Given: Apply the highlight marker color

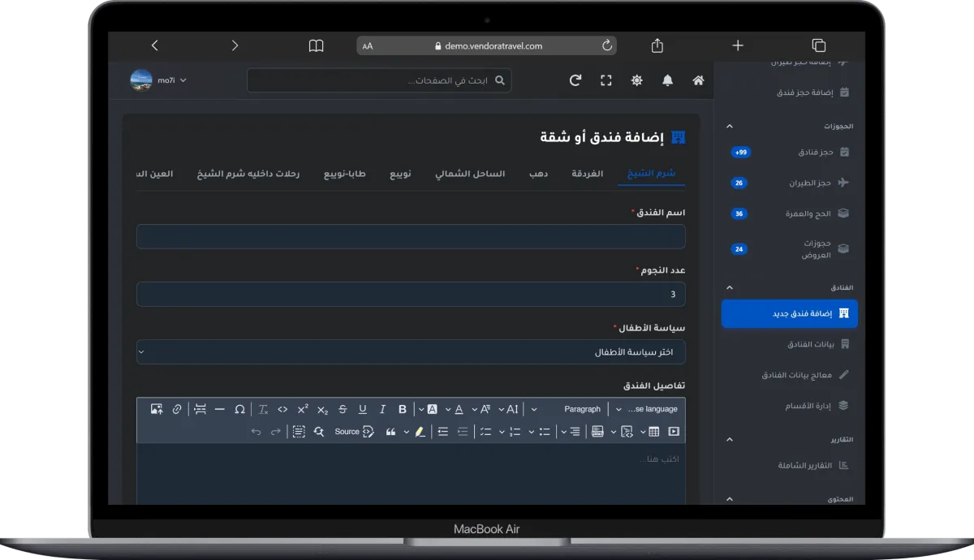Looking at the screenshot, I should [x=420, y=432].
